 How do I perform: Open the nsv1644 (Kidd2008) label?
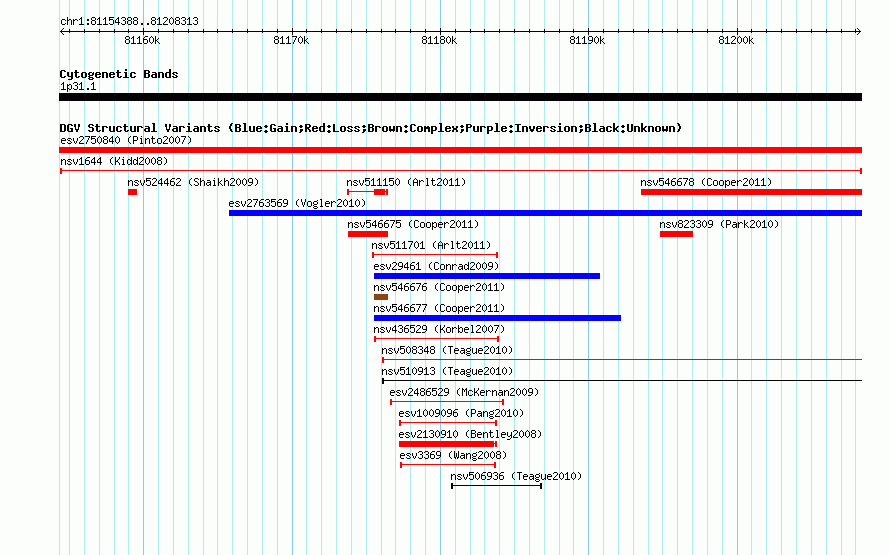point(114,161)
